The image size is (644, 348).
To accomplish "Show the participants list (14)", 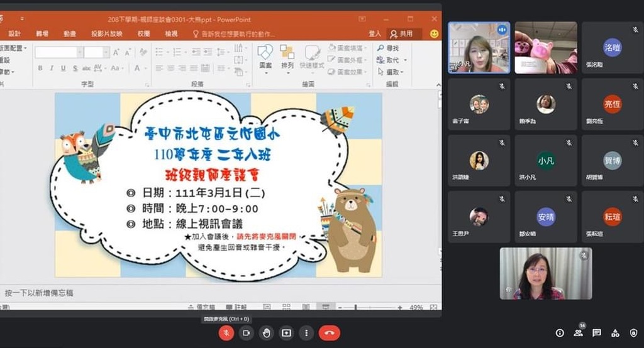I will coord(579,332).
